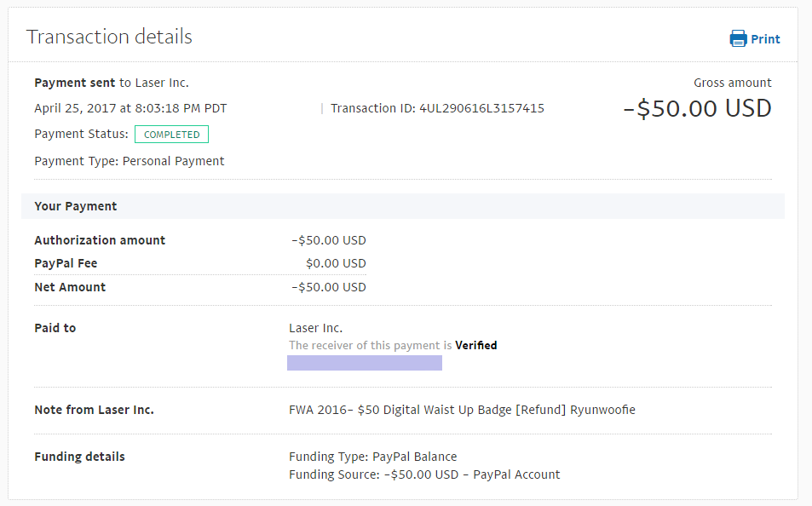Click the printer icon
The image size is (812, 506).
[x=738, y=39]
